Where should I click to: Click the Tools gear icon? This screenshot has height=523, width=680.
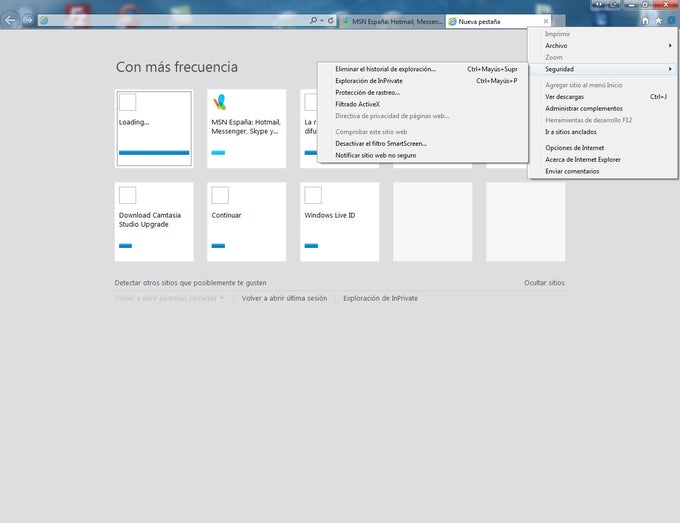click(x=671, y=20)
